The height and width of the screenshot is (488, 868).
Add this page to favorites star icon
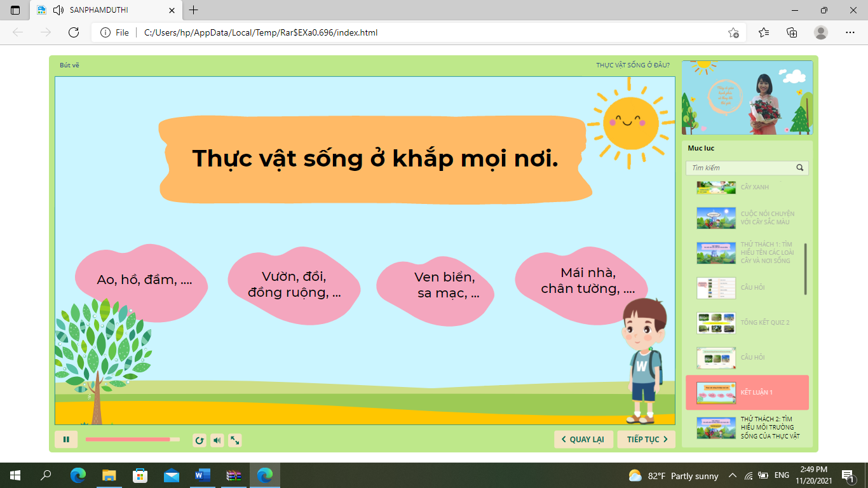733,32
